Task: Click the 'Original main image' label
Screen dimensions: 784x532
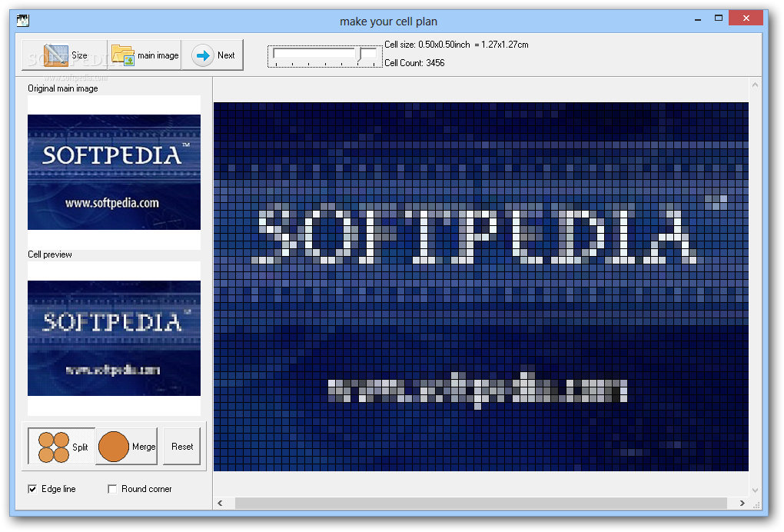Action: tap(63, 88)
